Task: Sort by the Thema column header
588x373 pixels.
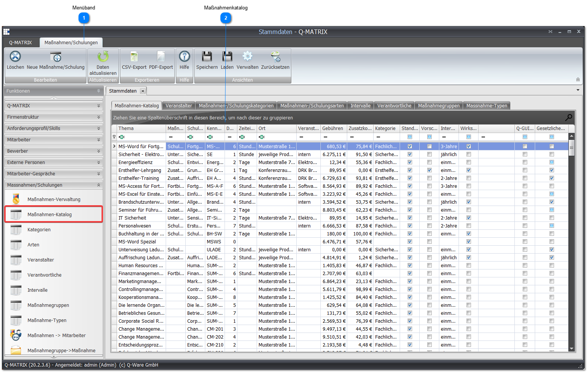Action: click(141, 128)
